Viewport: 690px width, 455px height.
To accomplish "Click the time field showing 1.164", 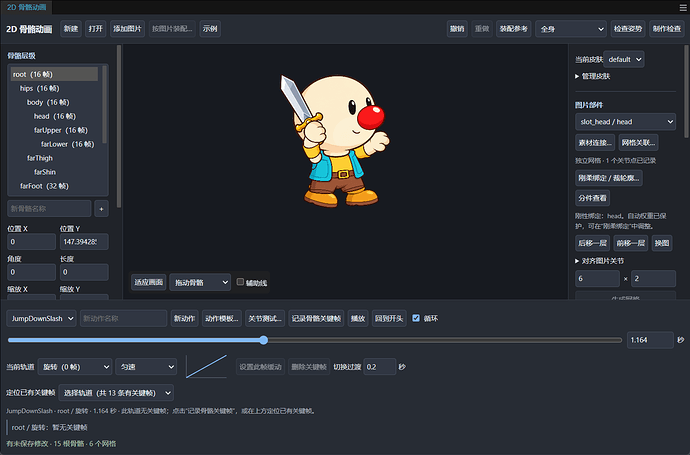I will tap(650, 340).
